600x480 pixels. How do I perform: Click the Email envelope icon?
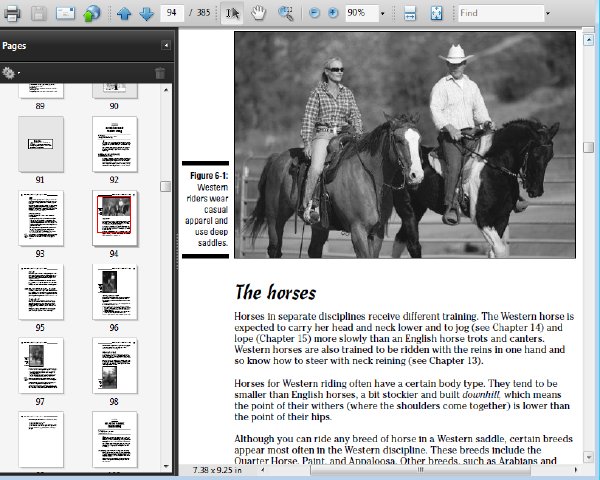tap(65, 13)
